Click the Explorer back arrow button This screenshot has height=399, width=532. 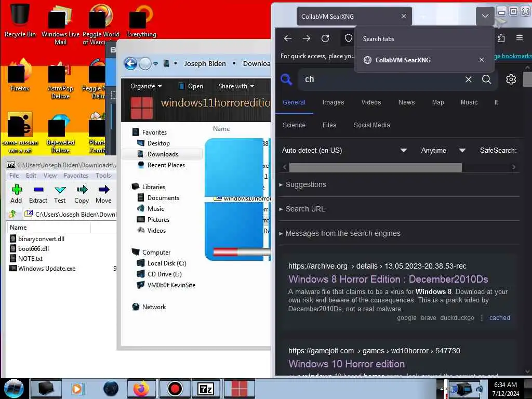tap(130, 63)
